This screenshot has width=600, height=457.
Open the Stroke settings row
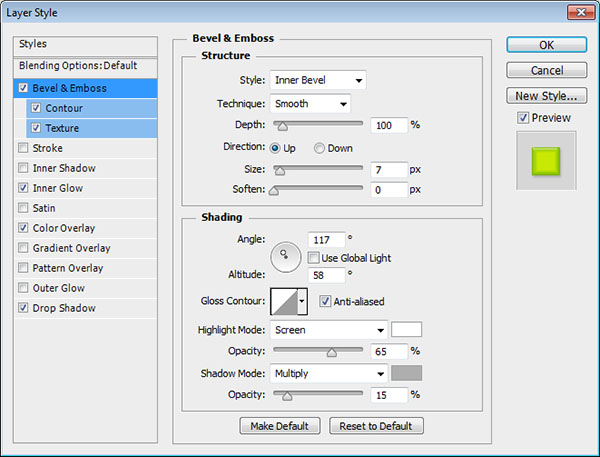pyautogui.click(x=85, y=148)
